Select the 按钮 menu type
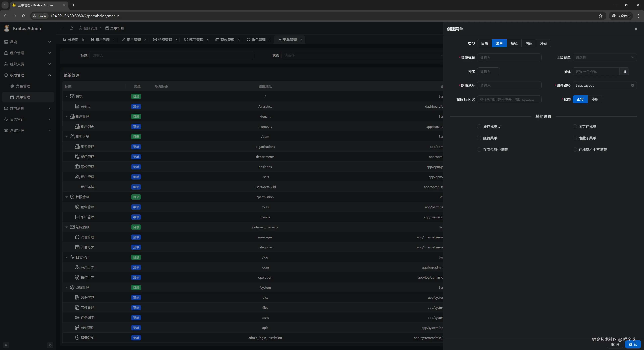Viewport: 644px width, 350px height. pos(514,43)
